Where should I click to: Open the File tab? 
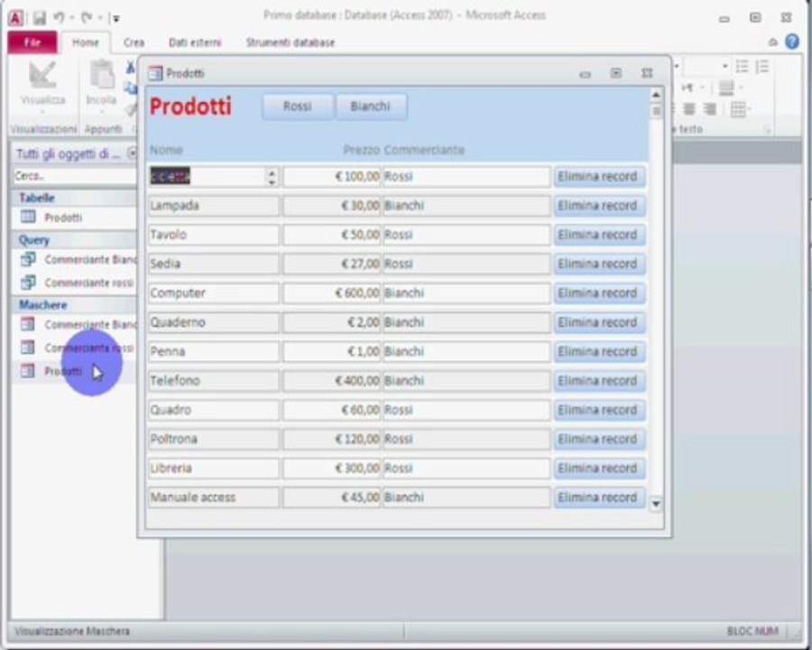click(32, 42)
